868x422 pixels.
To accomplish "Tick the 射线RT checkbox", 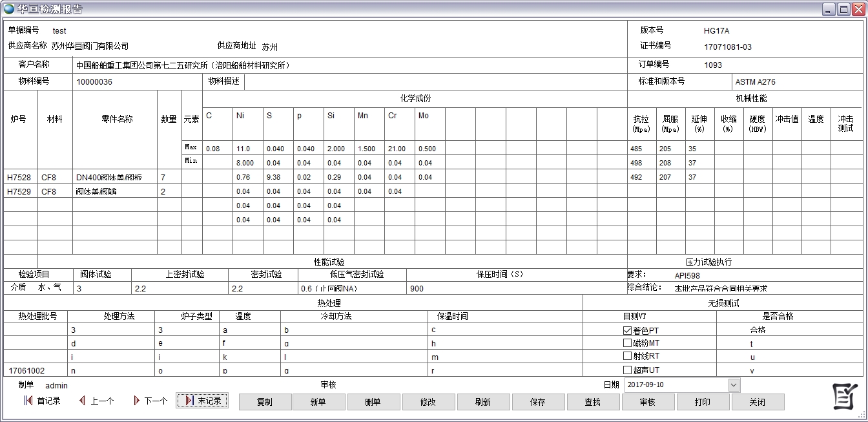I will point(627,356).
